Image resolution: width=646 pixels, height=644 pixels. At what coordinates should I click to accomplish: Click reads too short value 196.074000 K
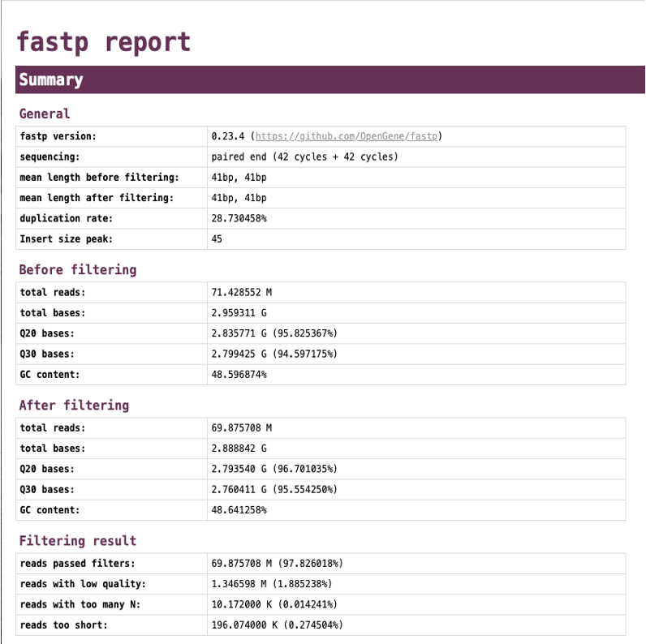pyautogui.click(x=244, y=625)
